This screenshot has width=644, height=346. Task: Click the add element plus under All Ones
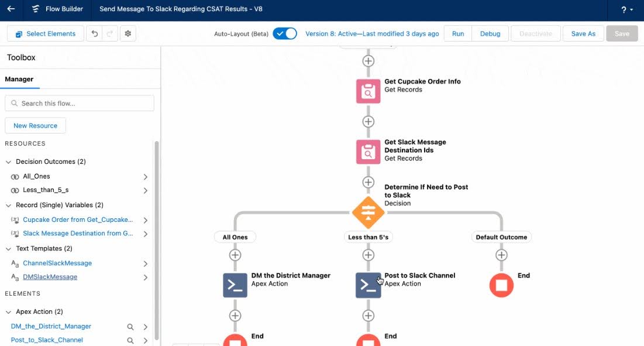pyautogui.click(x=235, y=255)
